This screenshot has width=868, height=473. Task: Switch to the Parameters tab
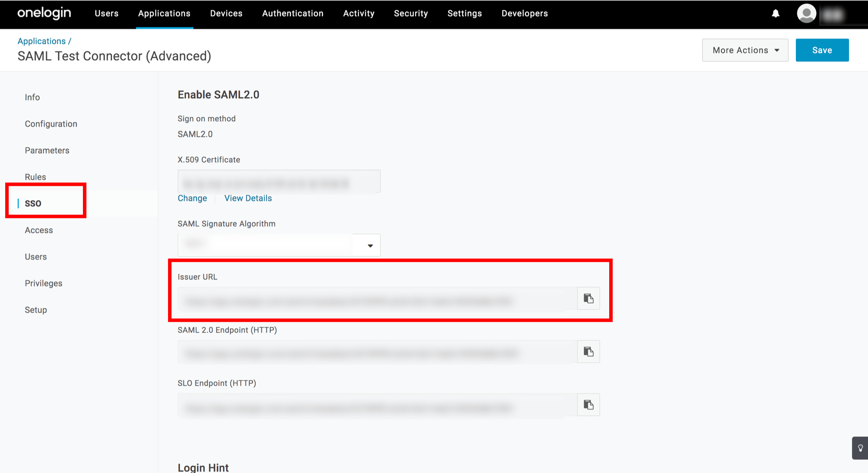[x=47, y=150]
